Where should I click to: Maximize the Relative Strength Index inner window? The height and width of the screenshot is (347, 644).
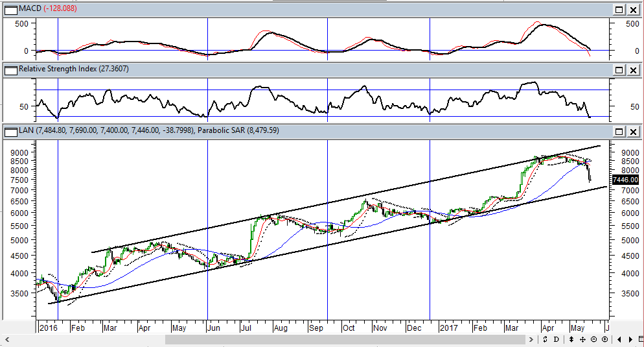[x=619, y=69]
